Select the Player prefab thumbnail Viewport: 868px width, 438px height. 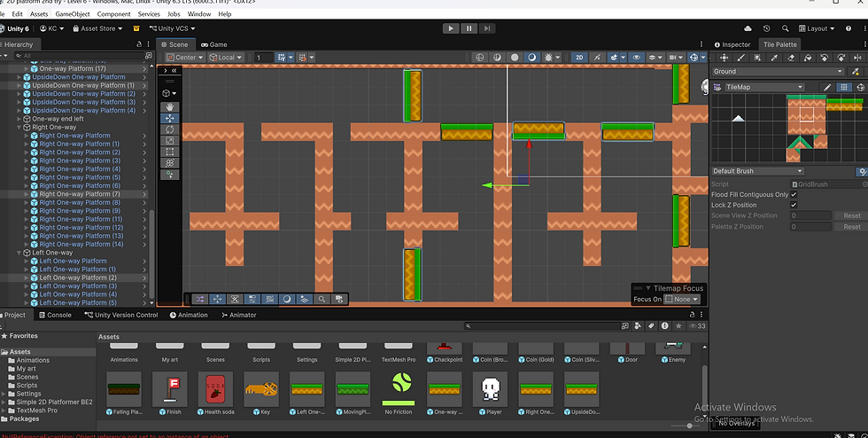(490, 388)
